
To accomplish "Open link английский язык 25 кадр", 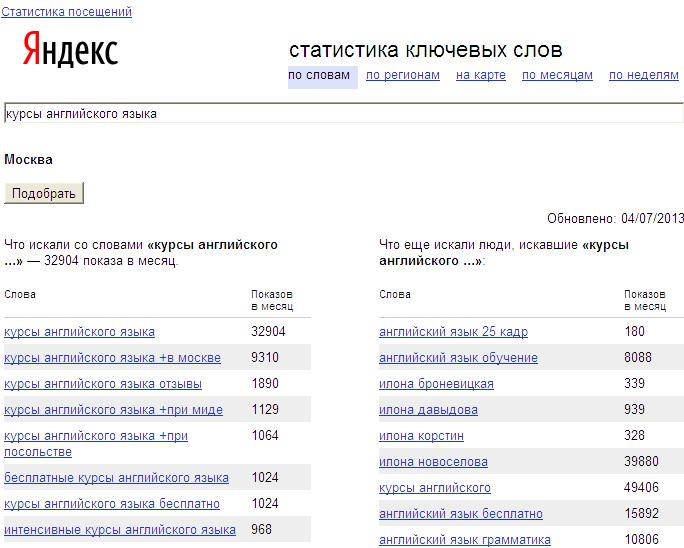I will (454, 332).
